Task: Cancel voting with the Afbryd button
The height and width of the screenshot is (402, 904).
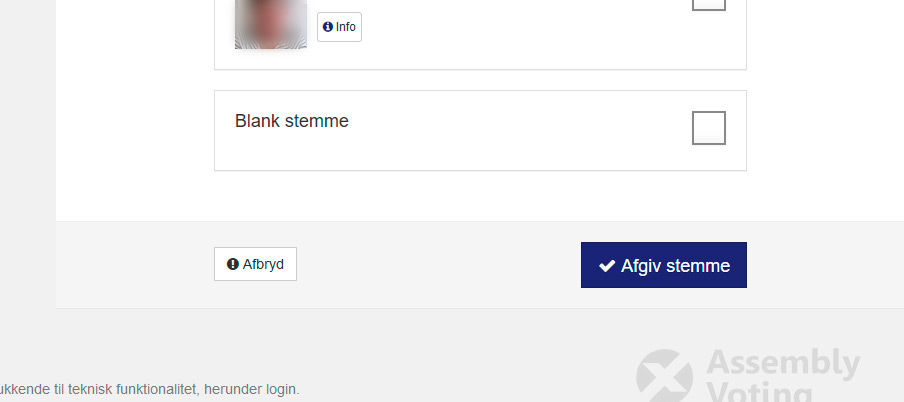Action: pos(255,264)
